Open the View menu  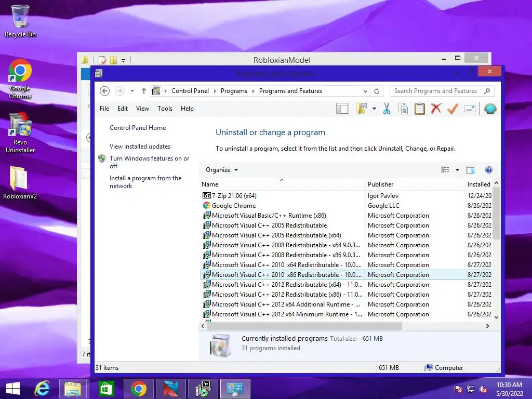coord(142,109)
